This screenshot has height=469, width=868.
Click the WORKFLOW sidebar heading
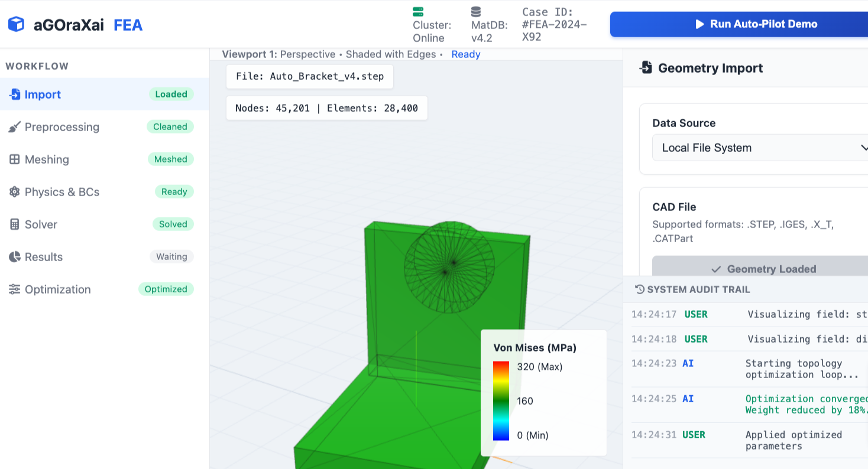pyautogui.click(x=37, y=66)
